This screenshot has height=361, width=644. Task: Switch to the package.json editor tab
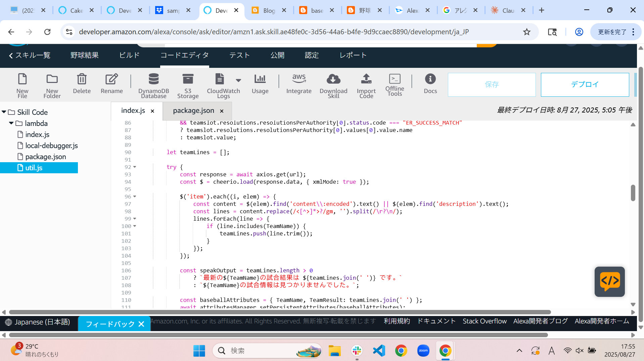[x=193, y=111]
